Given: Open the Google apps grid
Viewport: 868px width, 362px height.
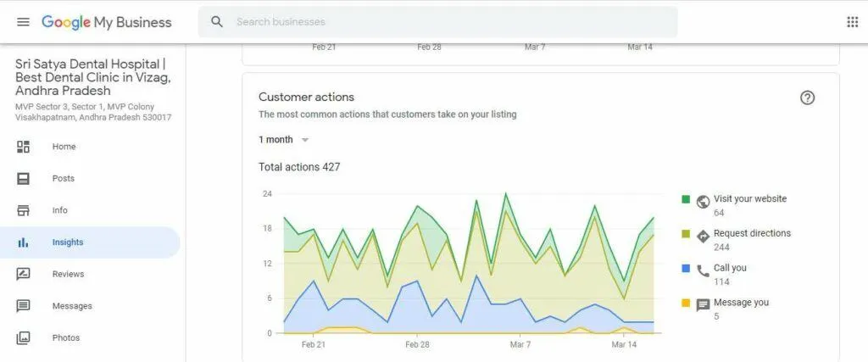Looking at the screenshot, I should pos(853,22).
